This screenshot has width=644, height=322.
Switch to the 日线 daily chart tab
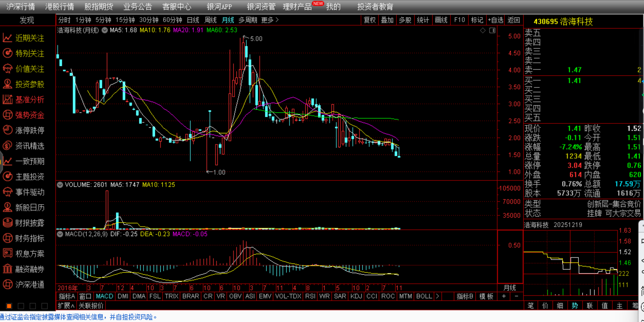(x=193, y=20)
